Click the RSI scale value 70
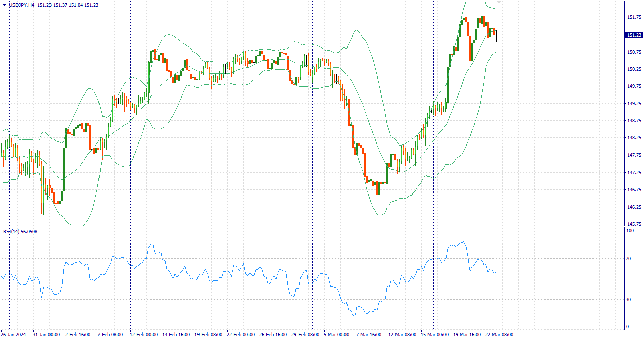Screen dimensions: 644x339 coord(629,259)
